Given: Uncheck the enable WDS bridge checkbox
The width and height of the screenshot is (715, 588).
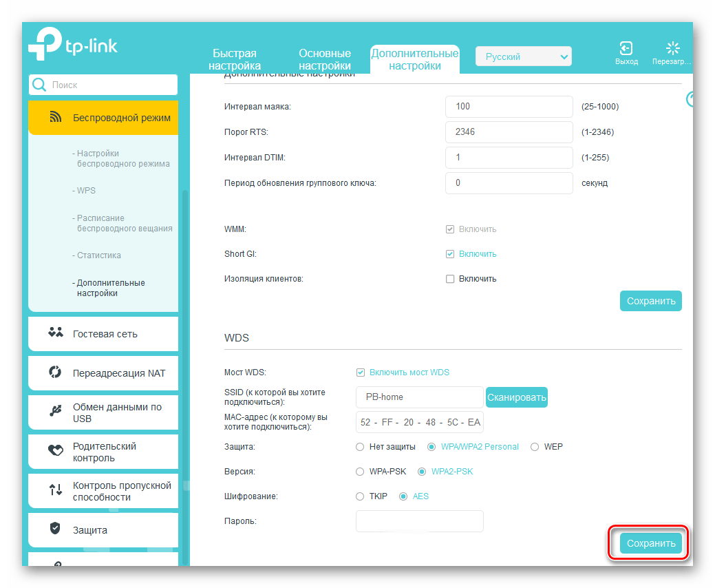Looking at the screenshot, I should coord(360,372).
